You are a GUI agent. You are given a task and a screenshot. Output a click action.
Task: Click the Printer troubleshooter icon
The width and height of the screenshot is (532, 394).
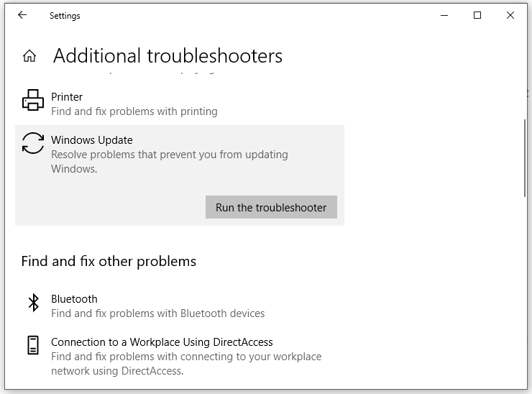pos(33,101)
